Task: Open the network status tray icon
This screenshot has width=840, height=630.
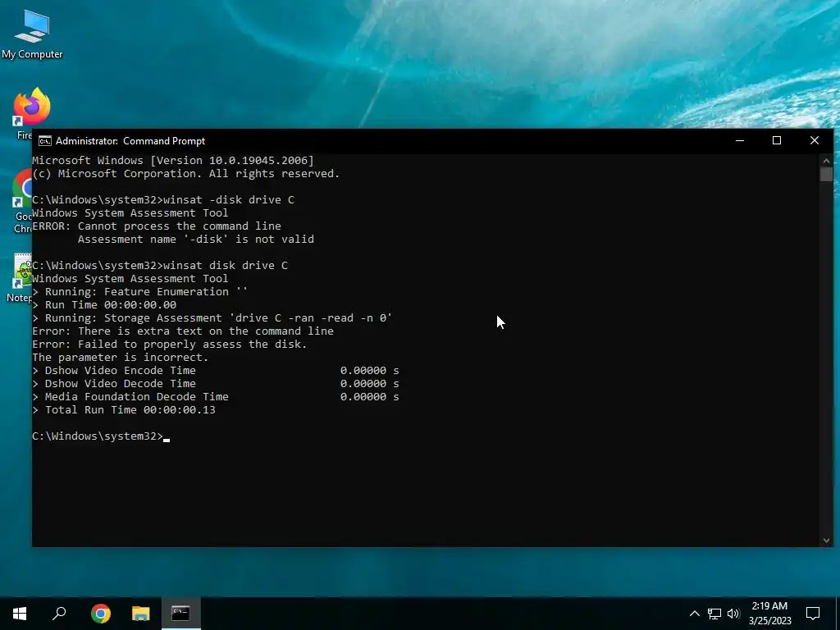Action: pyautogui.click(x=714, y=614)
